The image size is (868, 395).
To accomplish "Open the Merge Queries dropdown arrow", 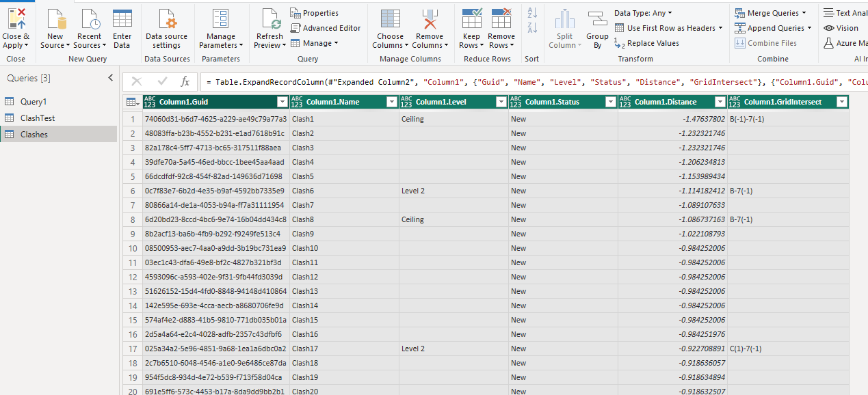I will [804, 13].
